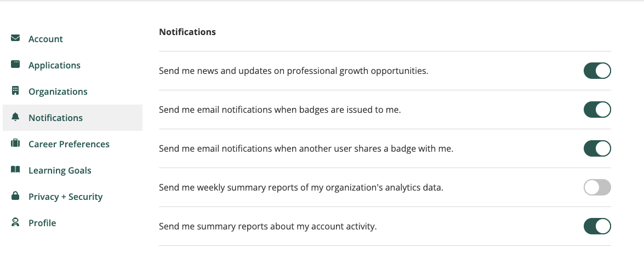The width and height of the screenshot is (644, 276).
Task: Open the Profile settings link
Action: (42, 223)
